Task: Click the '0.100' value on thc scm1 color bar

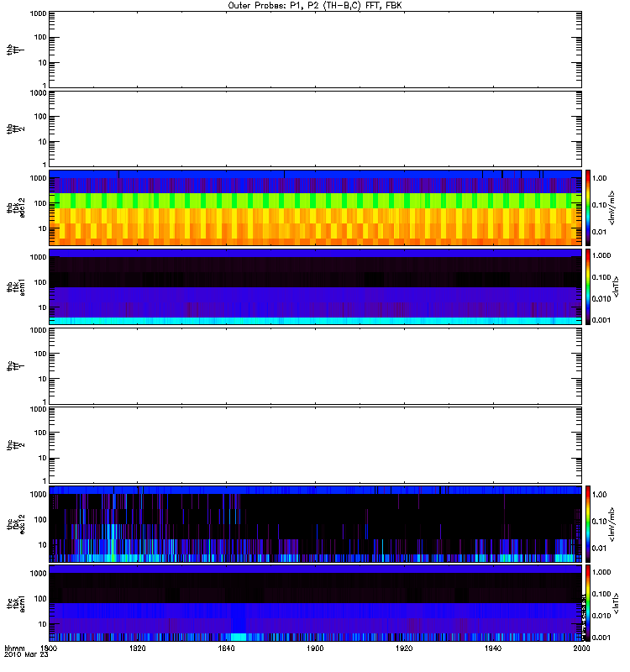Action: [x=601, y=594]
